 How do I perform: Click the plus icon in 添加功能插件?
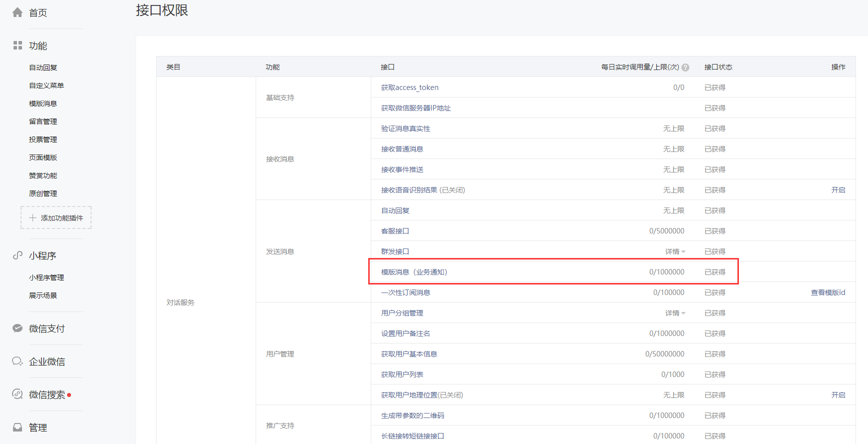33,218
